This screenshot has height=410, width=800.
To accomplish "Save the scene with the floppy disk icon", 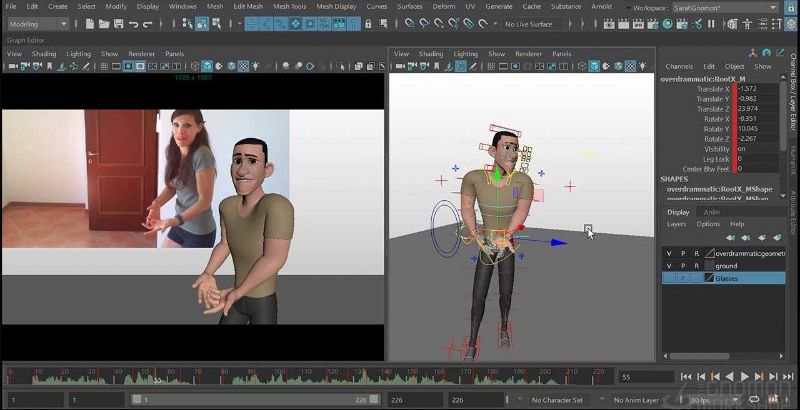I will click(118, 24).
